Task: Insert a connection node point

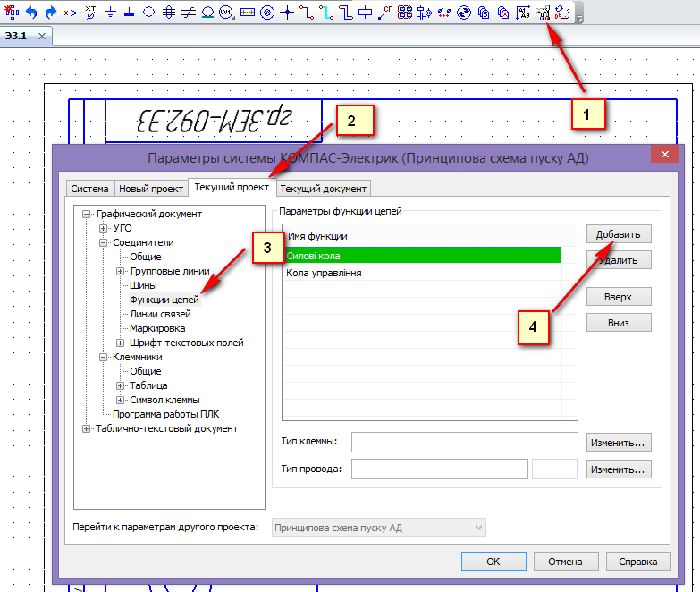Action: coord(287,12)
